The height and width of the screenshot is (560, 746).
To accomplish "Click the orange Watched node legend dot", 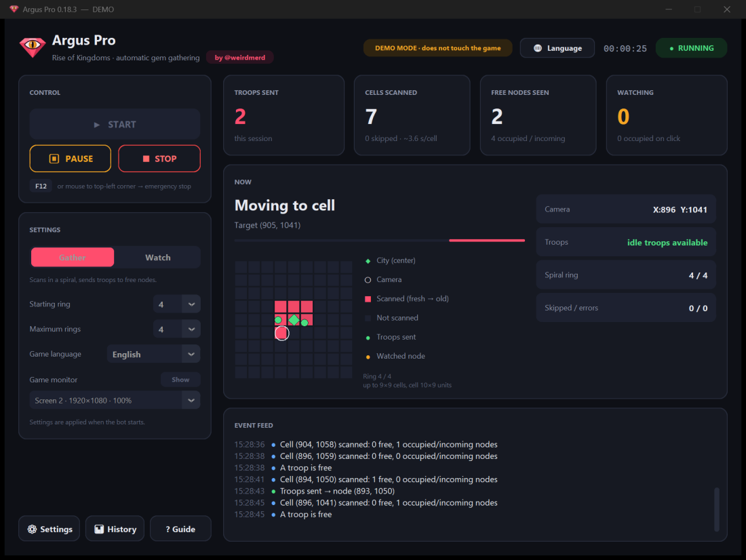I will (368, 357).
